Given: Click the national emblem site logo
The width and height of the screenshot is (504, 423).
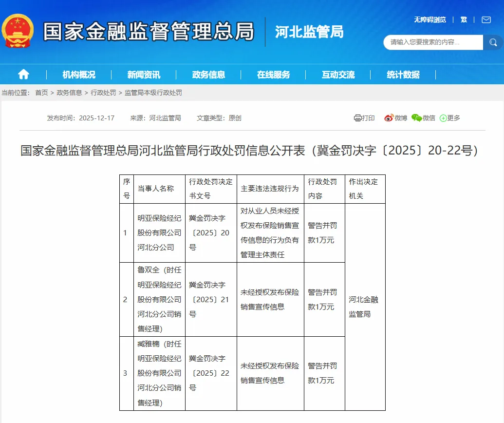Looking at the screenshot, I should [19, 30].
